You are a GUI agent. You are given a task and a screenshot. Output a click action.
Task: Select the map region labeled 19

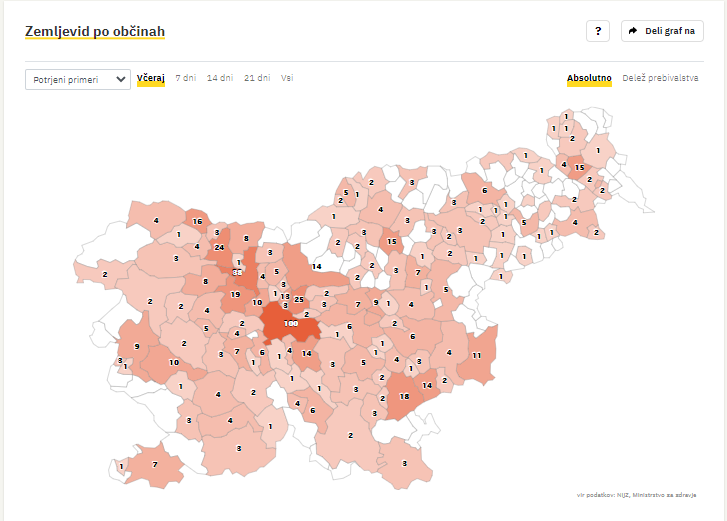(236, 294)
